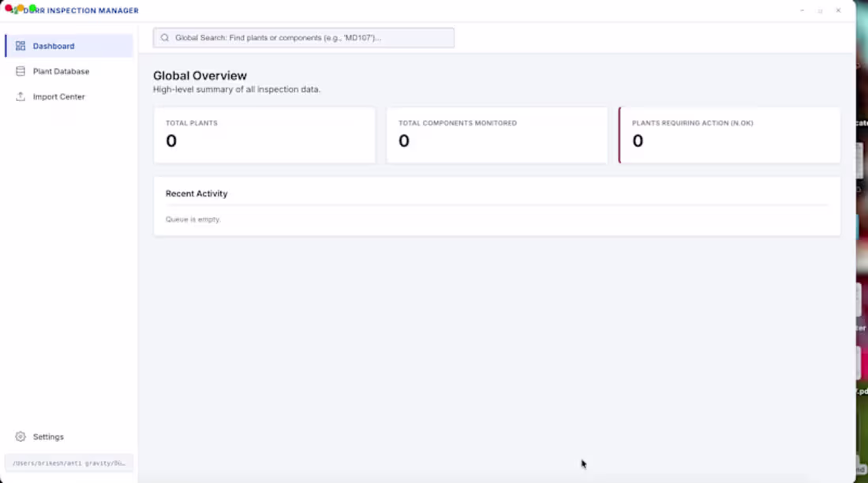Click the 'High-level summary of all inspection data.' subtitle
This screenshot has height=483, width=868.
[x=237, y=89]
